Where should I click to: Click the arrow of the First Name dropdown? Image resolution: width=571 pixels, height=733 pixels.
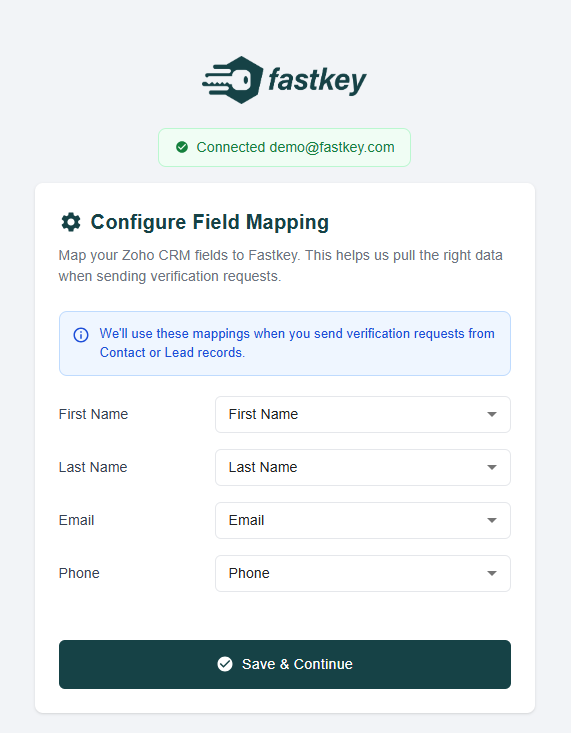(491, 414)
